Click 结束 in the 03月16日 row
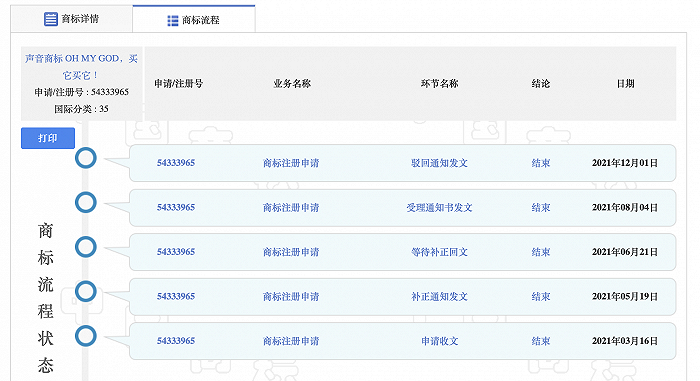 (541, 341)
